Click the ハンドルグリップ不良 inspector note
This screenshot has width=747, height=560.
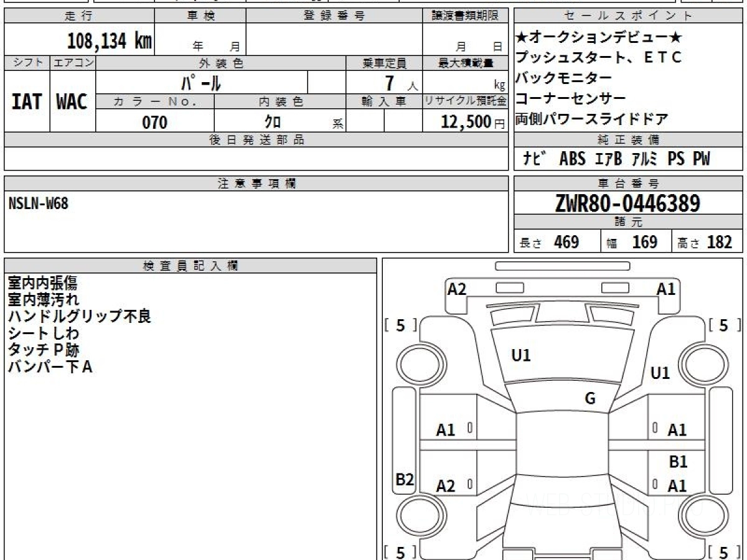pos(79,316)
